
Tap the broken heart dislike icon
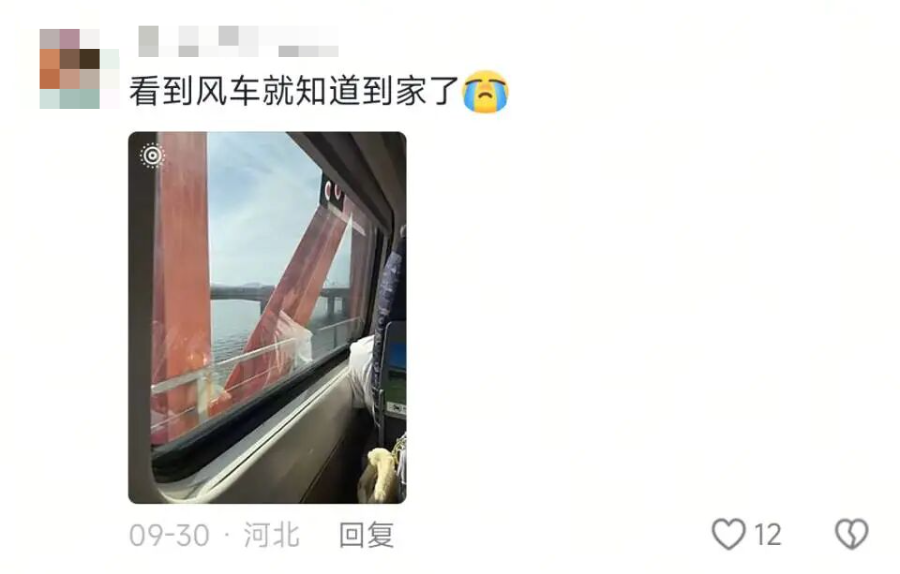[x=851, y=534]
